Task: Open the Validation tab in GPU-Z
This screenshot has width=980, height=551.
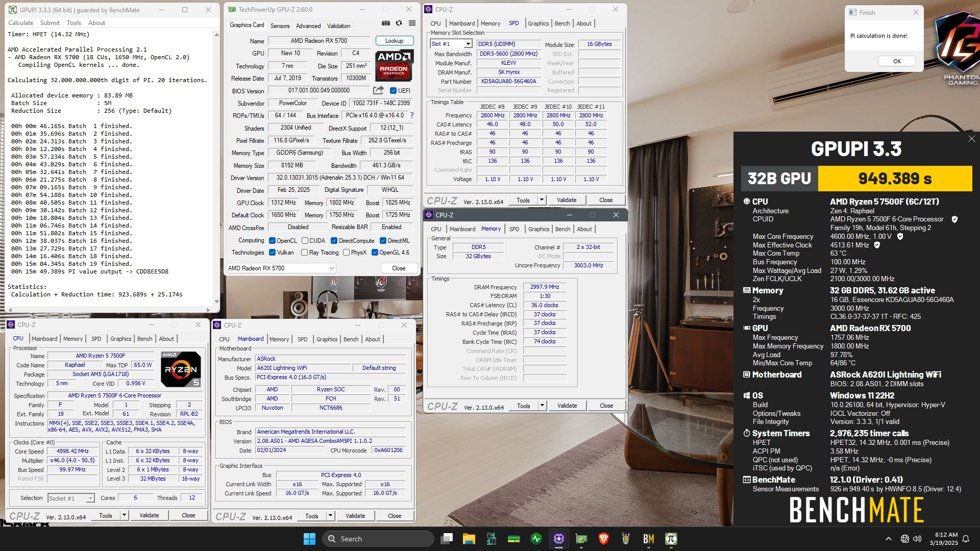Action: pos(338,26)
